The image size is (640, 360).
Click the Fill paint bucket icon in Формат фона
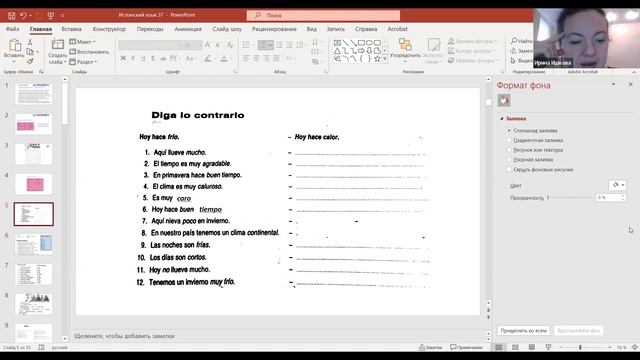(x=504, y=100)
